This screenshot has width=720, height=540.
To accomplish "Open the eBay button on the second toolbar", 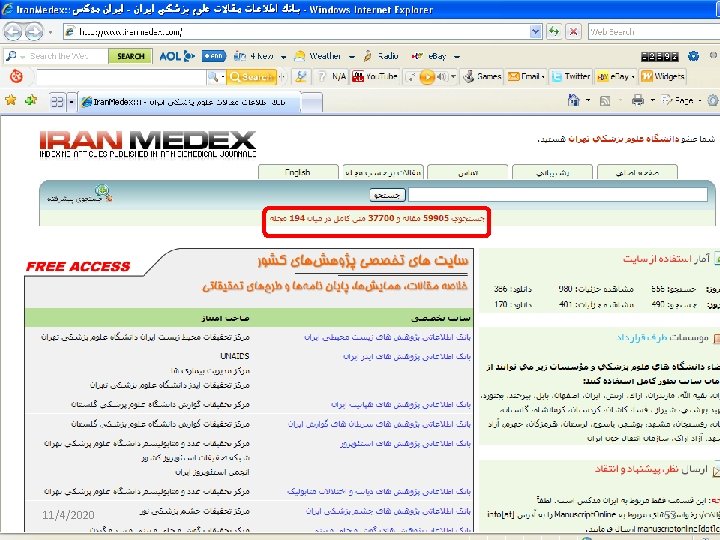I will [x=616, y=77].
